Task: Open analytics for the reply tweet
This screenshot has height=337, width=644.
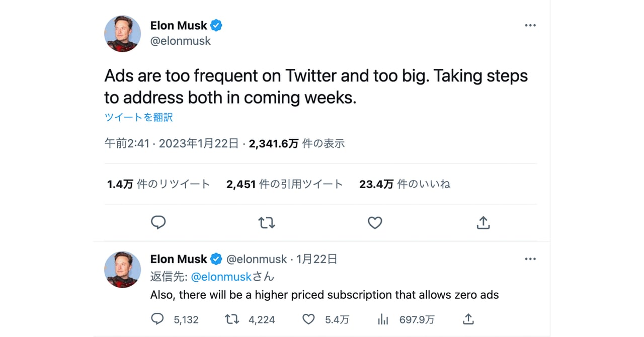Action: 383,319
